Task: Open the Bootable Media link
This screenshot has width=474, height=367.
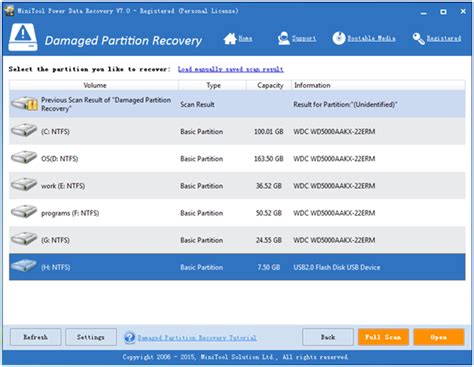Action: click(371, 38)
